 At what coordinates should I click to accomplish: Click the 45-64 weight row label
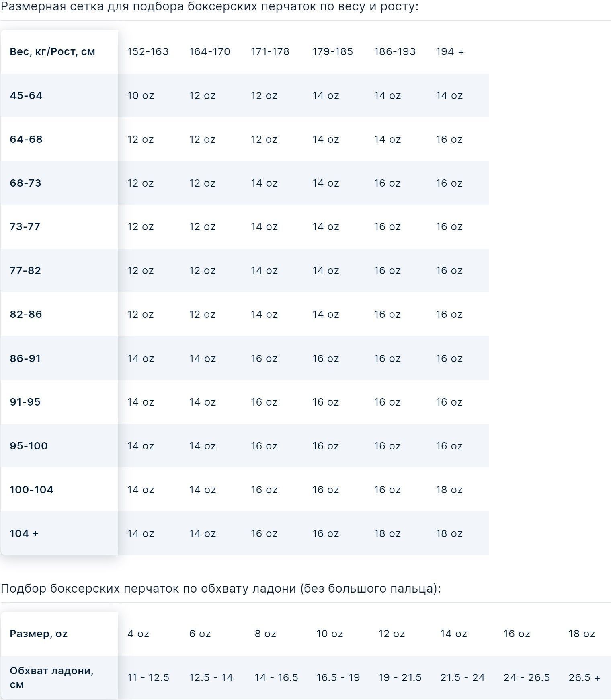(x=26, y=96)
